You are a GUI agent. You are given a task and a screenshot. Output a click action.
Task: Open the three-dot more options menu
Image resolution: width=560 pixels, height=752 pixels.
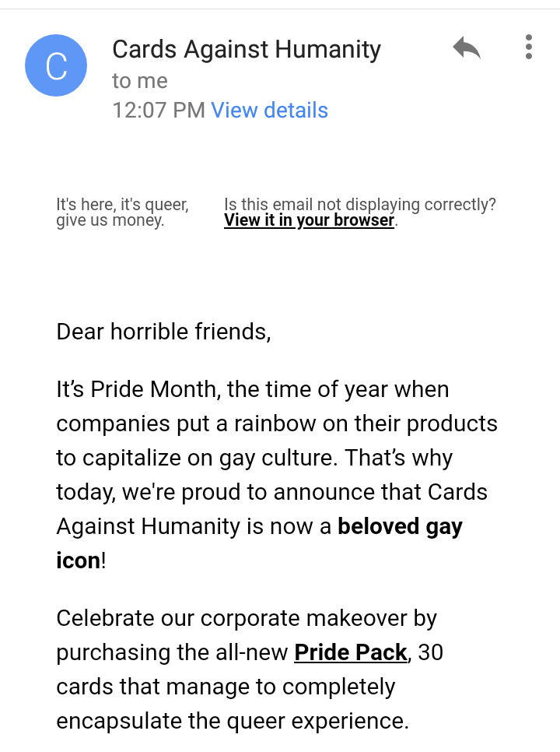tap(529, 47)
